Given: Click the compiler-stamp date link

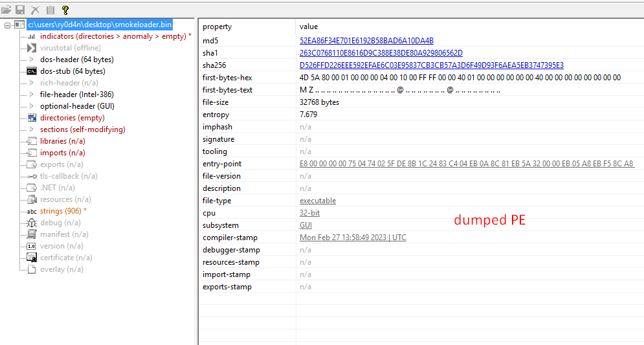Looking at the screenshot, I should 353,238.
